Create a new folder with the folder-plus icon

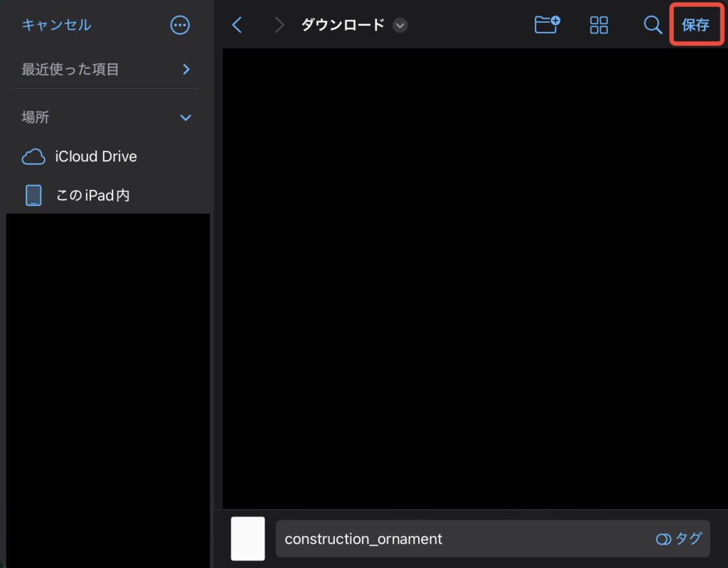pos(547,25)
